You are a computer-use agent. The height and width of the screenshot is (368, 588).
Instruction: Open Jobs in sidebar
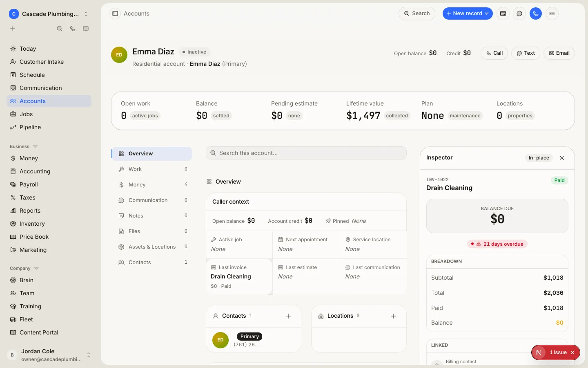[x=49, y=114]
